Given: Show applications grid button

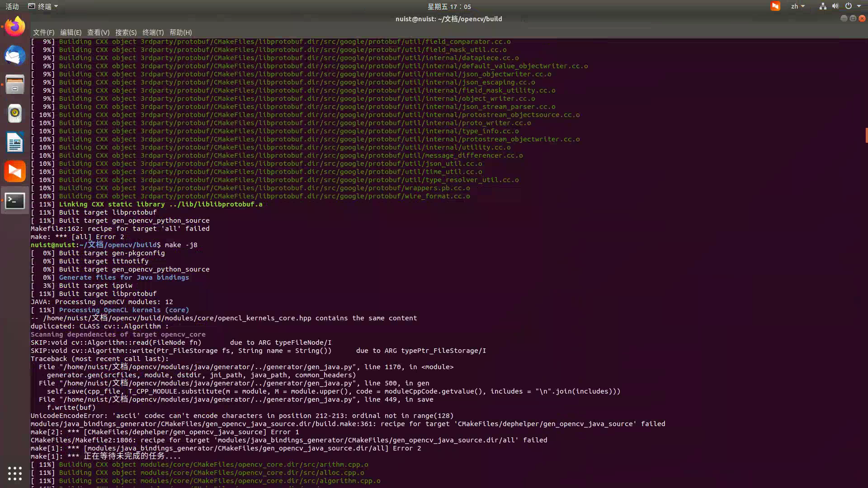Looking at the screenshot, I should click(x=15, y=473).
